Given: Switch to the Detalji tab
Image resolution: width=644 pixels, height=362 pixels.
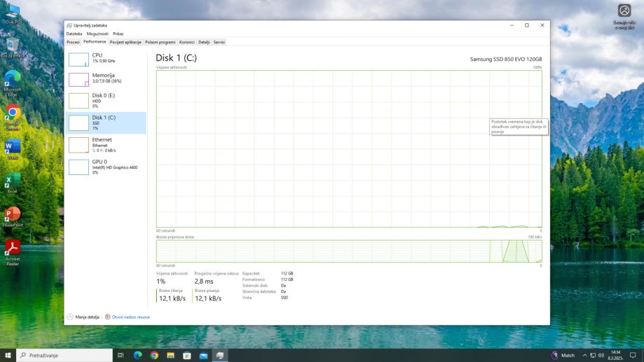Looking at the screenshot, I should [x=204, y=42].
